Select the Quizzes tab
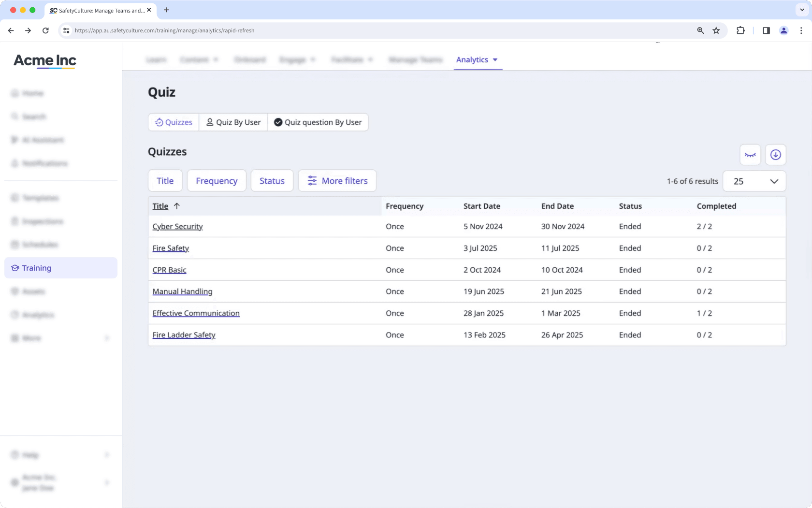This screenshot has width=812, height=508. 173,122
